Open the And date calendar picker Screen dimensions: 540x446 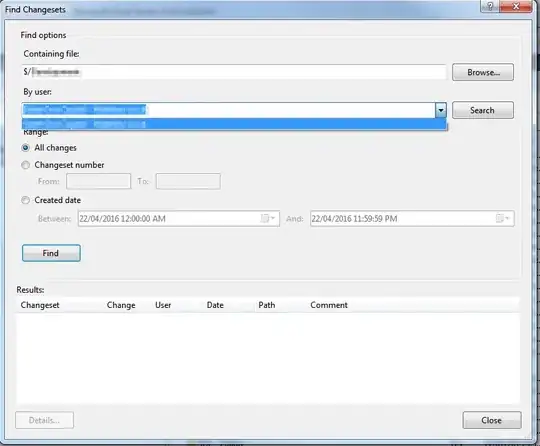(503, 218)
